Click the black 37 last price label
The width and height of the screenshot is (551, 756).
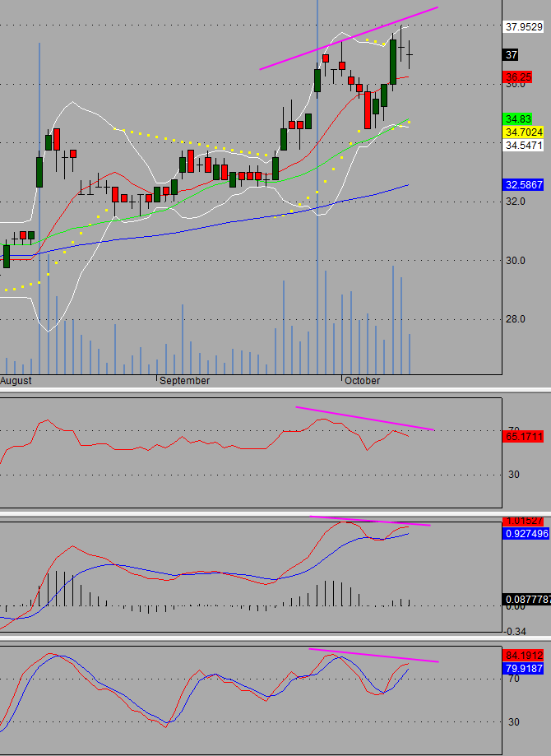[x=511, y=55]
